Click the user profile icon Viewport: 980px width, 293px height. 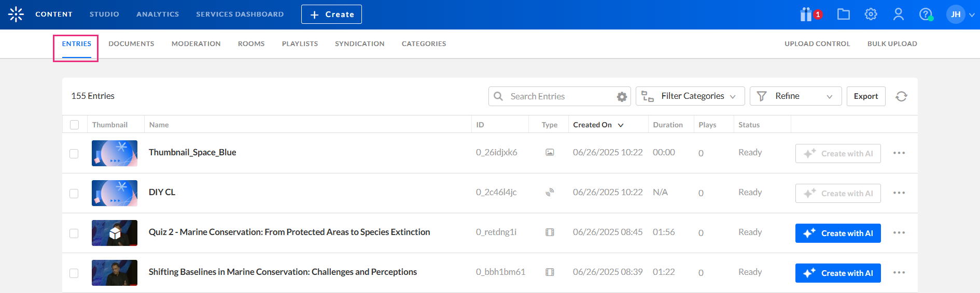899,14
